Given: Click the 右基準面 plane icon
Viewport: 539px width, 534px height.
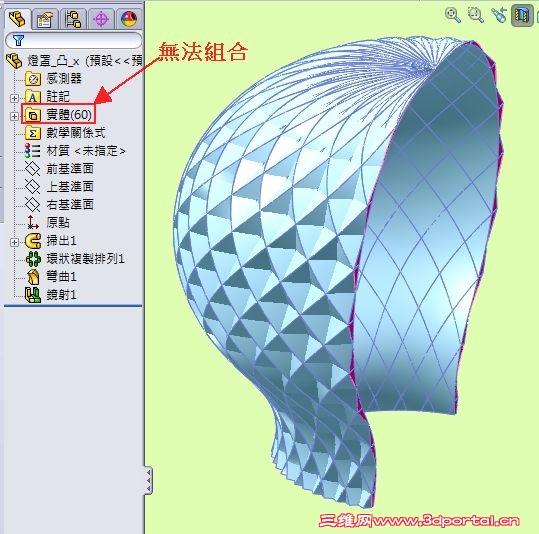Looking at the screenshot, I should click(x=33, y=205).
